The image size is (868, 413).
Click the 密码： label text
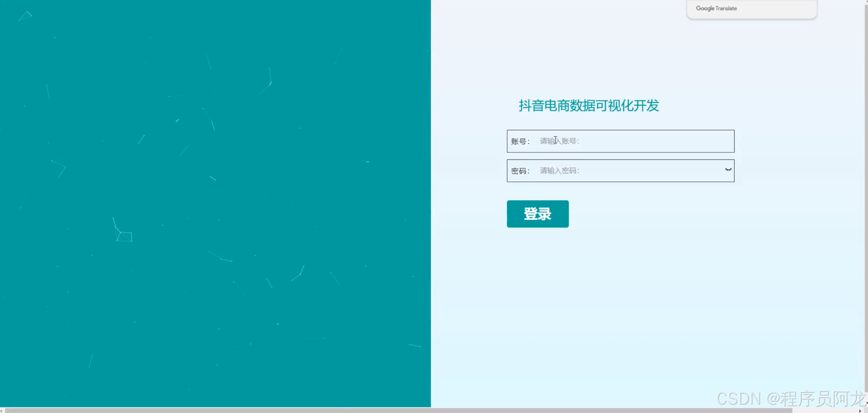click(x=520, y=171)
